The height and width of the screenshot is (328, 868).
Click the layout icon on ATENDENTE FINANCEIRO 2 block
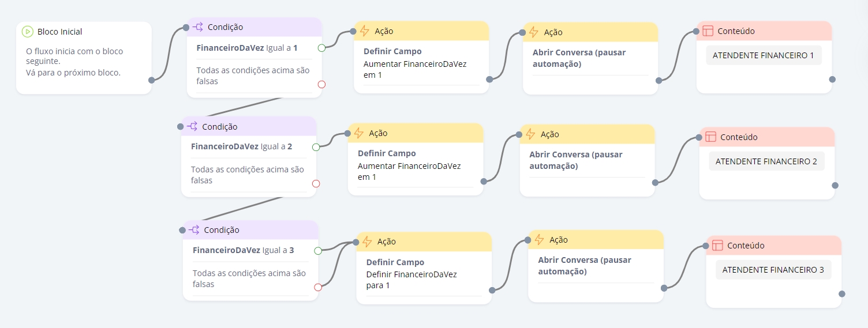pos(710,137)
